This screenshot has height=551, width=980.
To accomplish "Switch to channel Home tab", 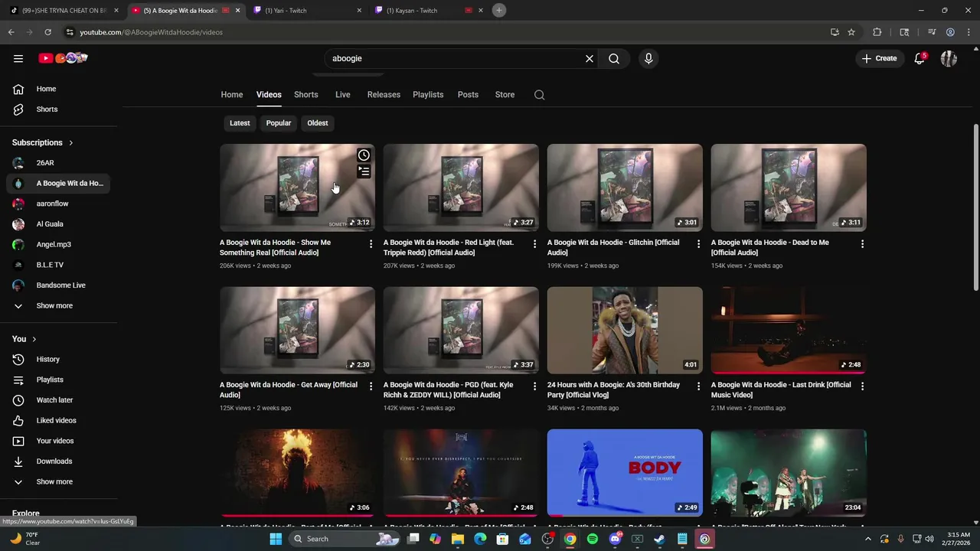I will tap(232, 95).
